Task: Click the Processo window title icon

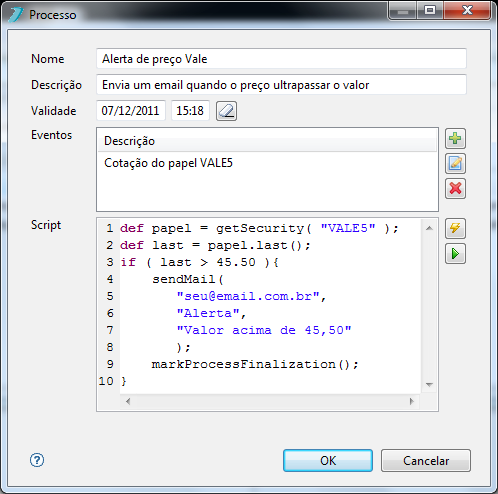Action: point(16,15)
